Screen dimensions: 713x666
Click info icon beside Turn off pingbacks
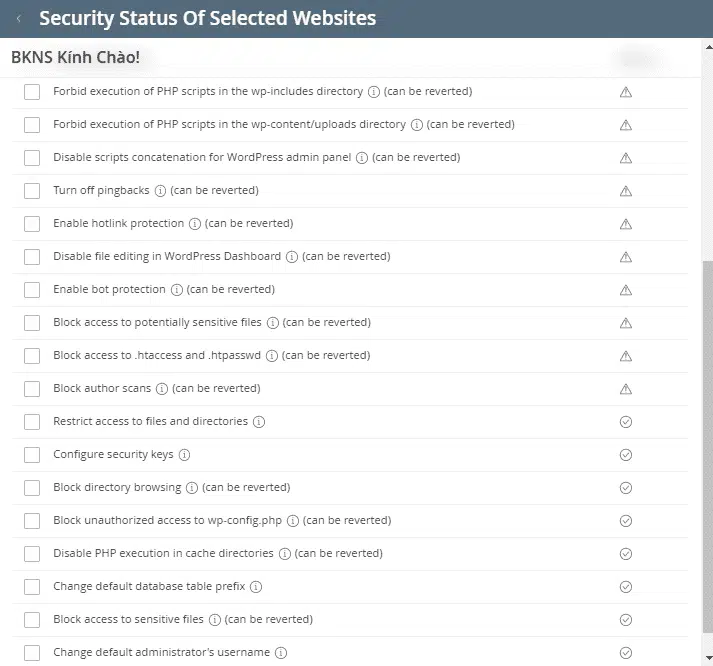coord(161,191)
